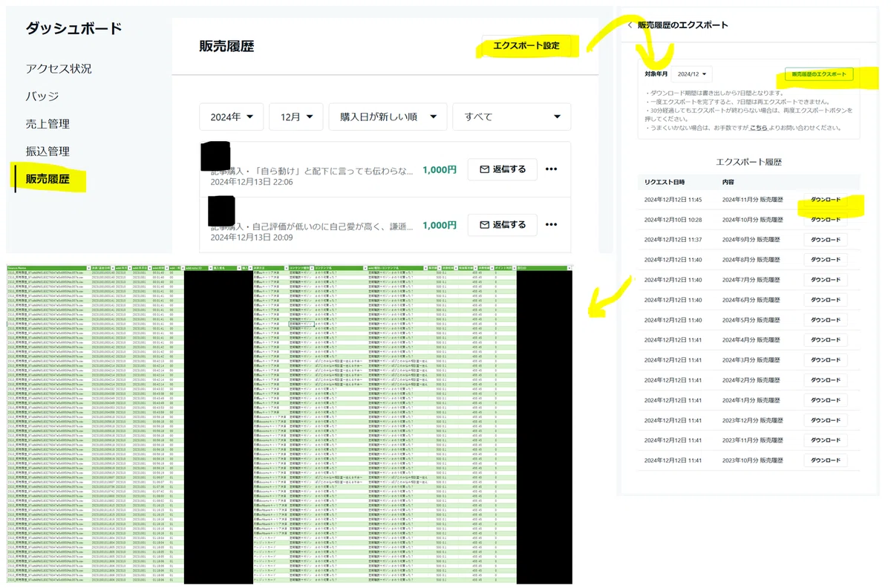Download the 2024年1月分 販売履歴
The image size is (891, 588).
826,400
